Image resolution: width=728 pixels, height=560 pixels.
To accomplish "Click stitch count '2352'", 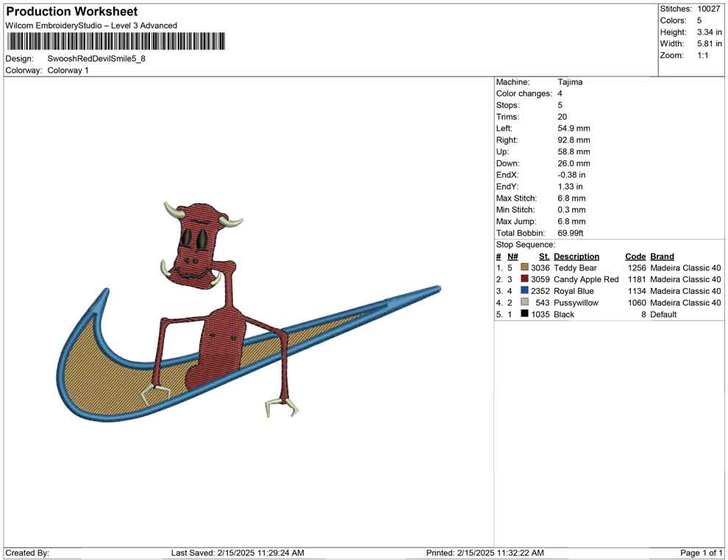I will point(540,291).
